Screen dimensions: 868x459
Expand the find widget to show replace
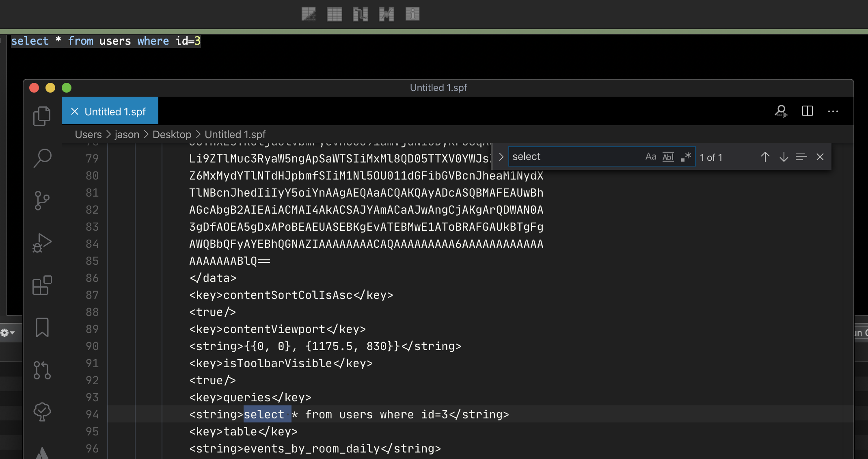(x=501, y=156)
